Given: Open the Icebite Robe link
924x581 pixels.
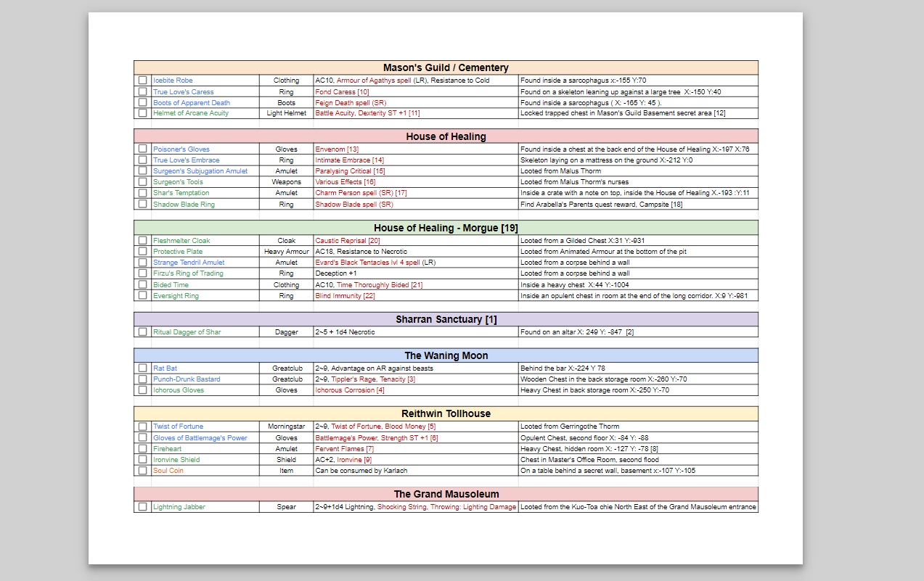Looking at the screenshot, I should click(173, 81).
